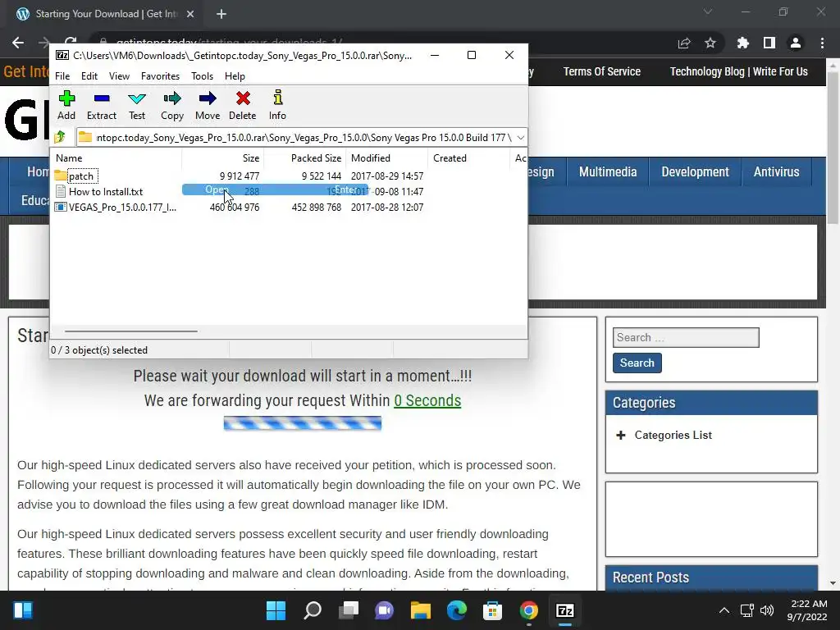
Task: Open a new Chrome tab
Action: [221, 15]
